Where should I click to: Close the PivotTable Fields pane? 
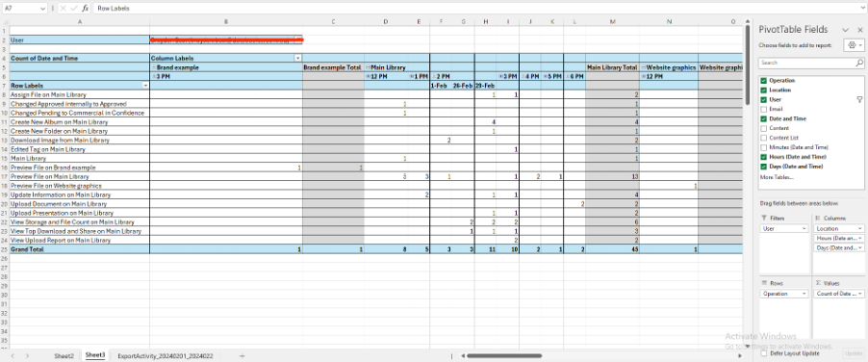[859, 29]
